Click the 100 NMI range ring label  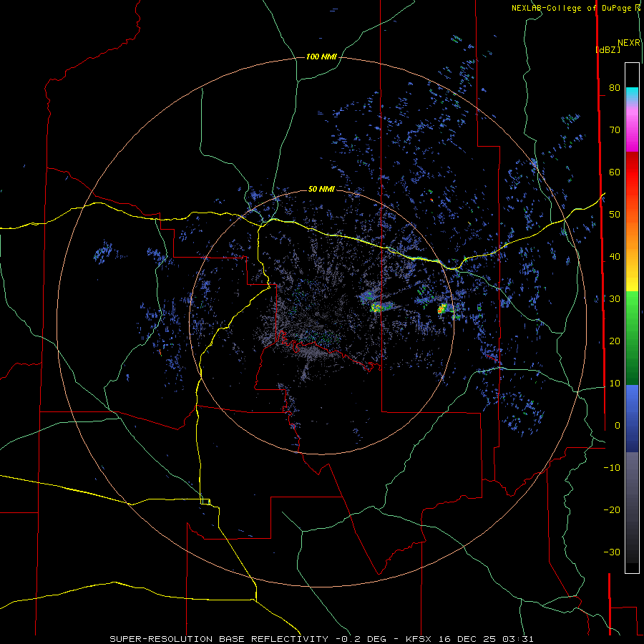point(321,57)
